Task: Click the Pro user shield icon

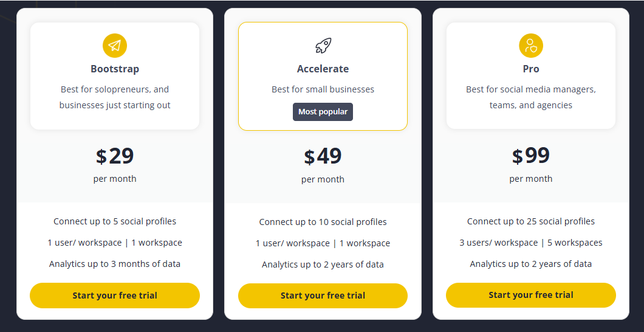Action: click(530, 46)
